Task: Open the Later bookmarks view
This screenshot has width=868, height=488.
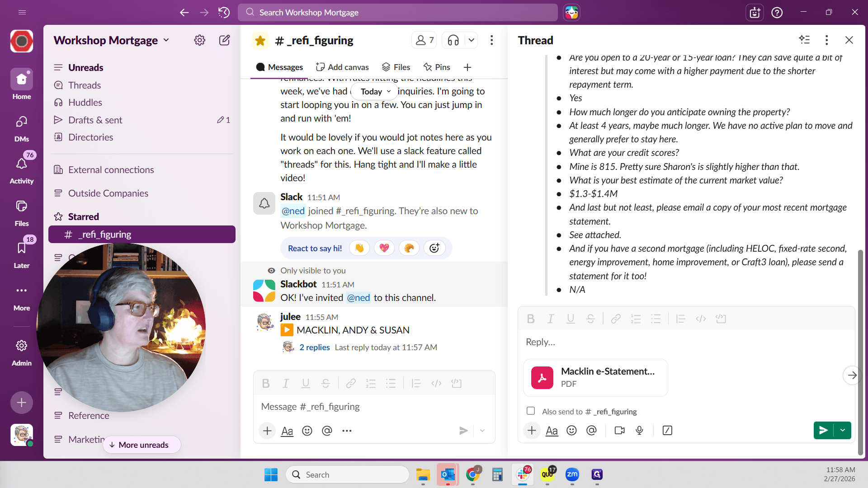Action: click(22, 253)
